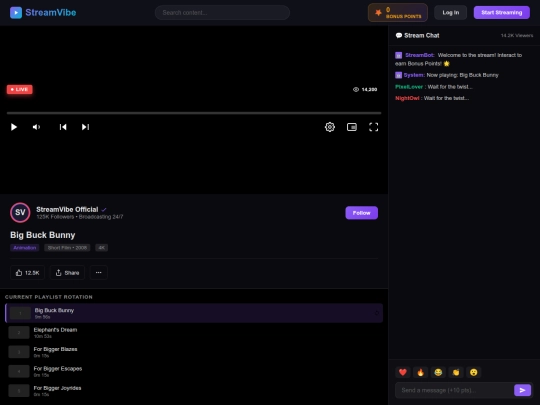Click the StreamBot username in chat
This screenshot has width=540, height=405.
coord(420,55)
